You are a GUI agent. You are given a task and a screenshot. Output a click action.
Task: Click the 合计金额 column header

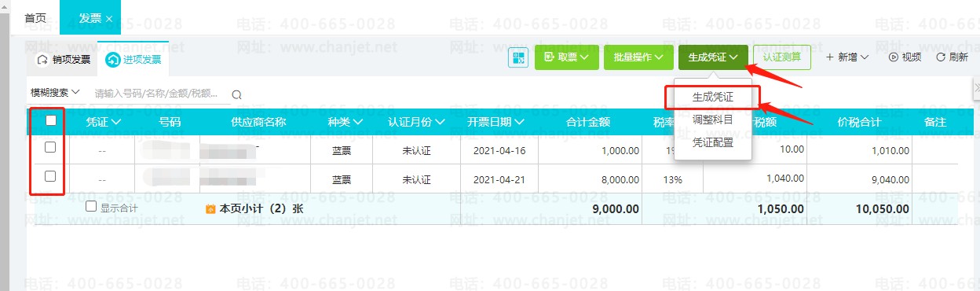point(588,122)
